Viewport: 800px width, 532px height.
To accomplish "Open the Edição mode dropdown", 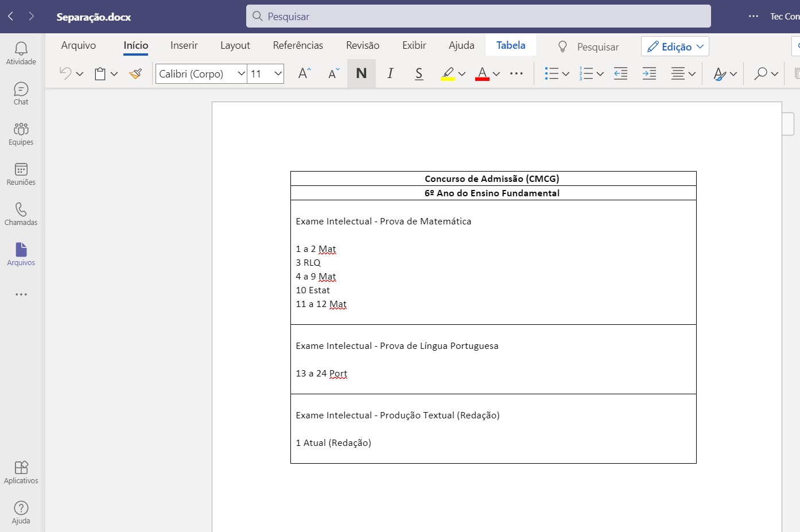I will (x=675, y=46).
